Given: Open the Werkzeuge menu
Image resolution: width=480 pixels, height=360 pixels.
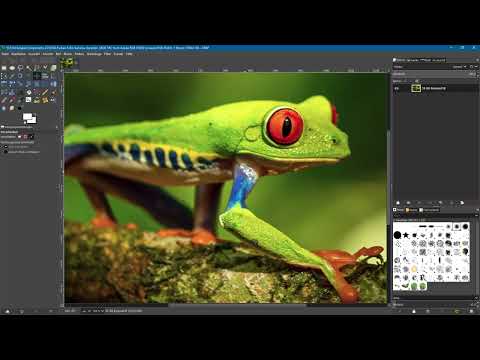Looking at the screenshot, I should click(x=94, y=54).
